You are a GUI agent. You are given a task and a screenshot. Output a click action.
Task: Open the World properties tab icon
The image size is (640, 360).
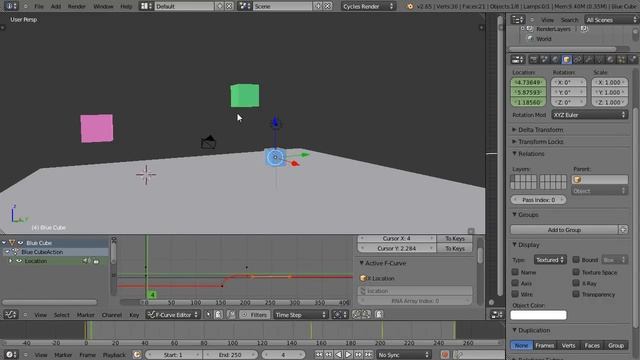point(556,60)
